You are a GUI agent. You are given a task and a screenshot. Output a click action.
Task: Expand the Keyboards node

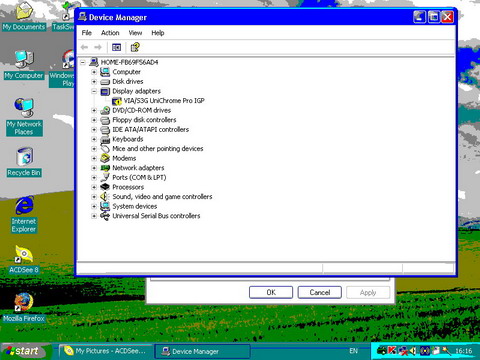tap(94, 139)
